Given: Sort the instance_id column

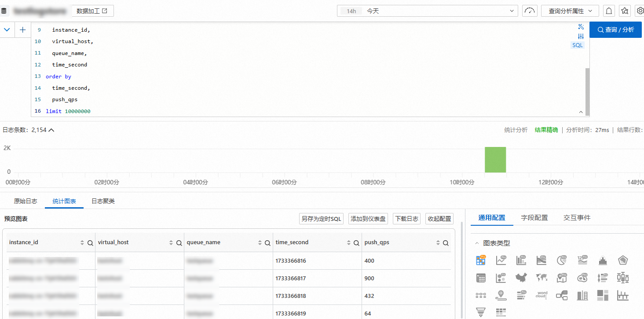Looking at the screenshot, I should (x=82, y=243).
